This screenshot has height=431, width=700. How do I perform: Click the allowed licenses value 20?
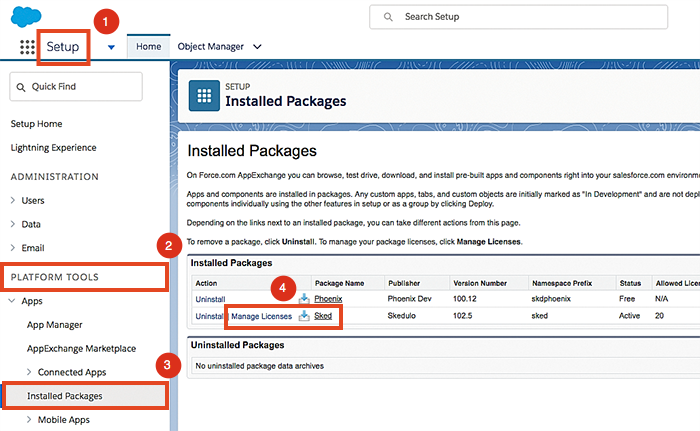click(x=659, y=316)
